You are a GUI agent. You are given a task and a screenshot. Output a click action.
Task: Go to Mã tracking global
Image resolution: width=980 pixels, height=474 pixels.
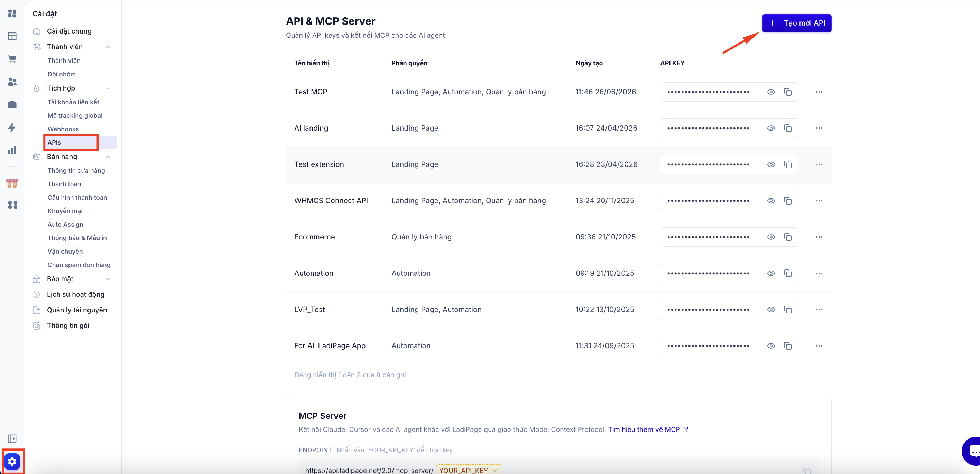[75, 115]
